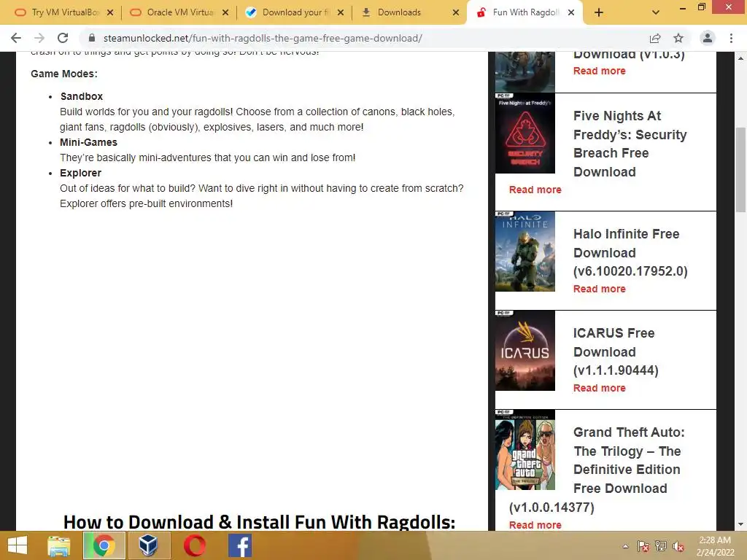The height and width of the screenshot is (560, 747).
Task: Open File Explorer from the taskbar
Action: tap(58, 545)
